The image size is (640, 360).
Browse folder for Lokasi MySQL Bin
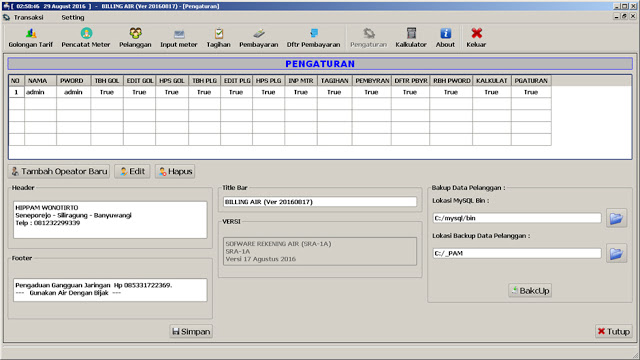(x=616, y=218)
